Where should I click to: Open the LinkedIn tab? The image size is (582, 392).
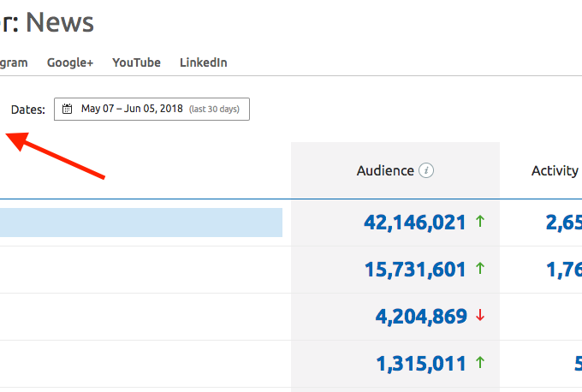pos(203,62)
